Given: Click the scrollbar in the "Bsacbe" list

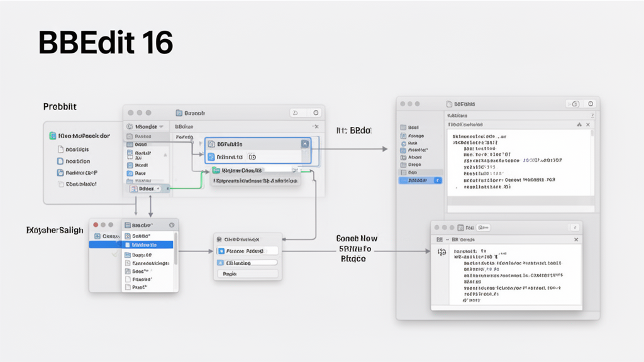Looking at the screenshot, I should (x=176, y=248).
